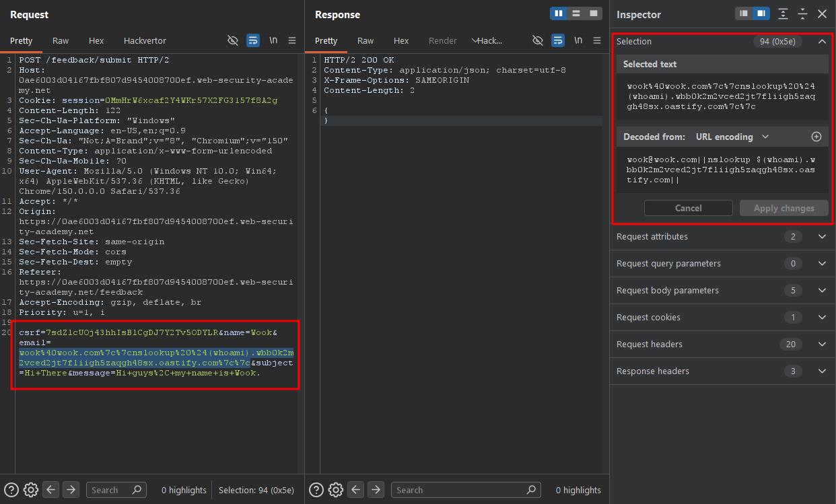Switch Request view to Raw tab
The image size is (836, 504).
[x=61, y=41]
